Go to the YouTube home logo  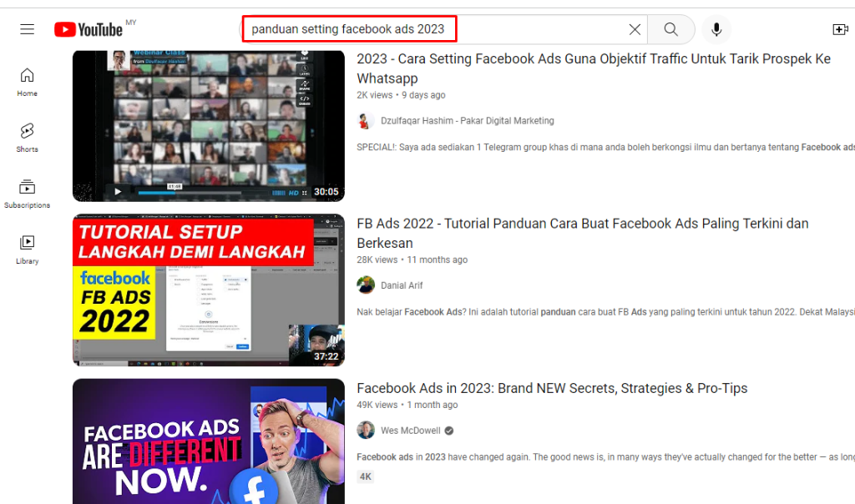tap(89, 29)
